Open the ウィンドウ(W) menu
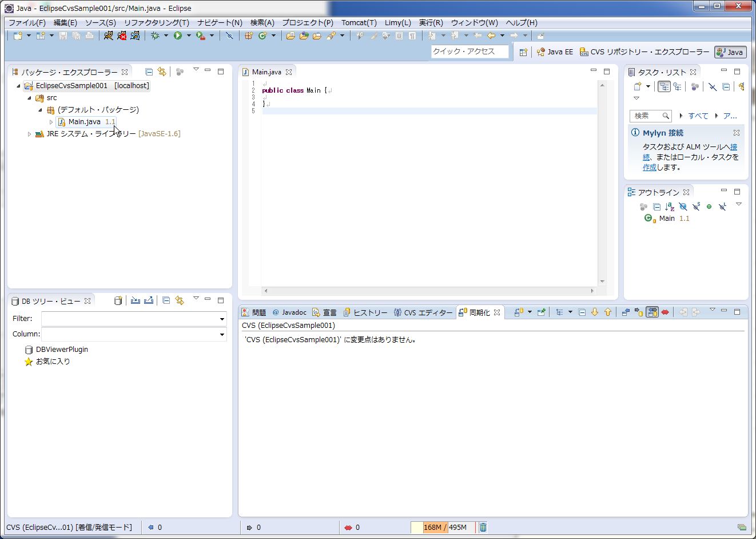The width and height of the screenshot is (756, 539). [x=474, y=23]
